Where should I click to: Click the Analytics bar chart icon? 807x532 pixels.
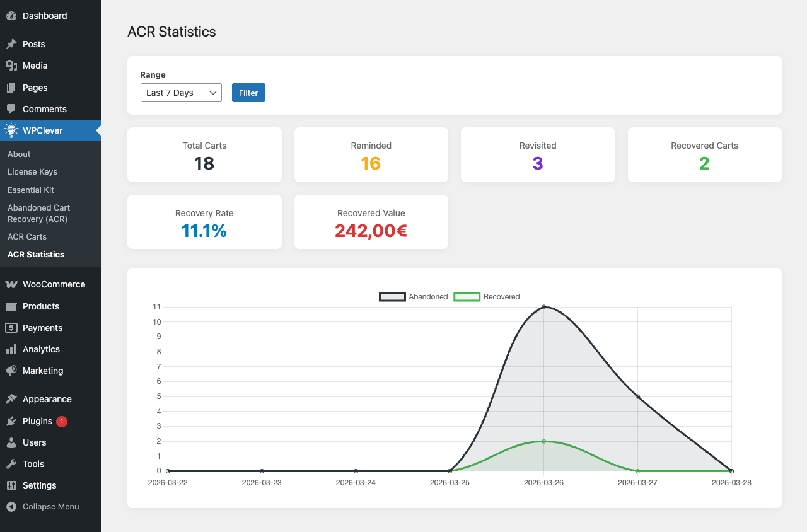point(11,349)
